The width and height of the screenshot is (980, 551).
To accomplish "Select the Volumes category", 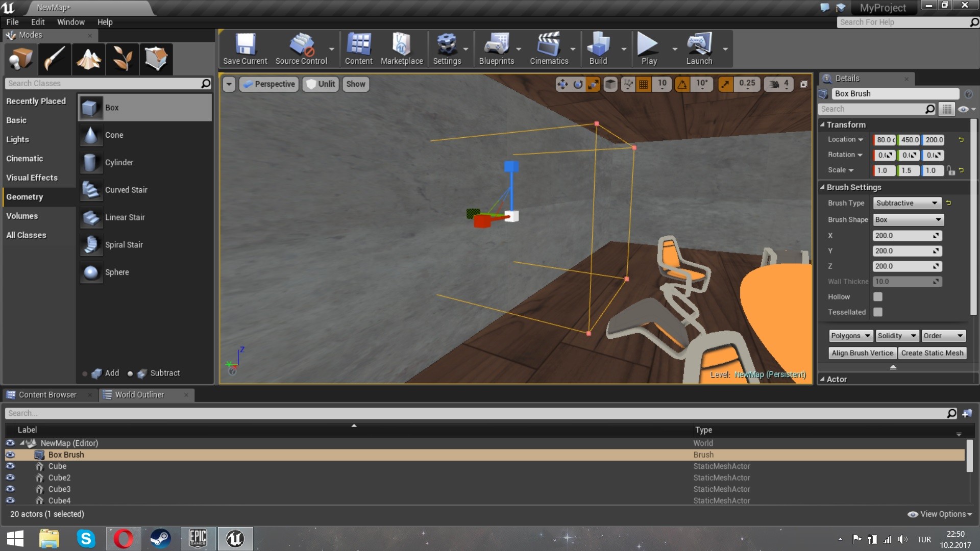I will coord(22,216).
